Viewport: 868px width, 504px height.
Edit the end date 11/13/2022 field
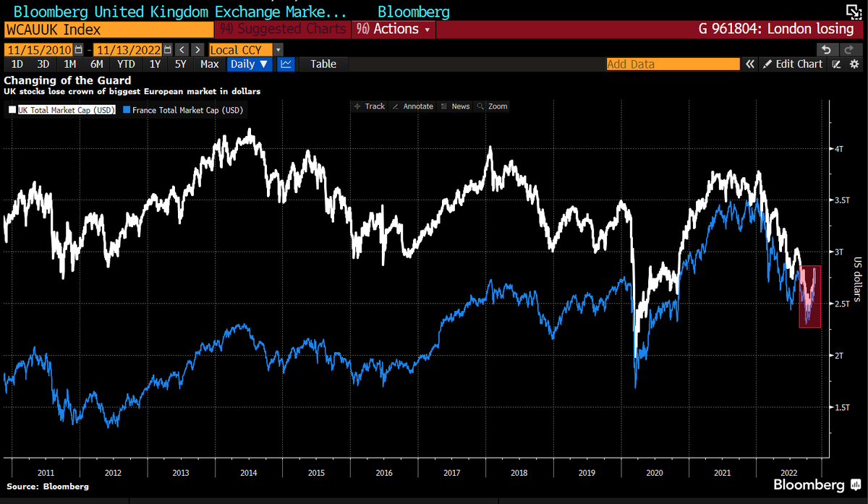pyautogui.click(x=128, y=50)
